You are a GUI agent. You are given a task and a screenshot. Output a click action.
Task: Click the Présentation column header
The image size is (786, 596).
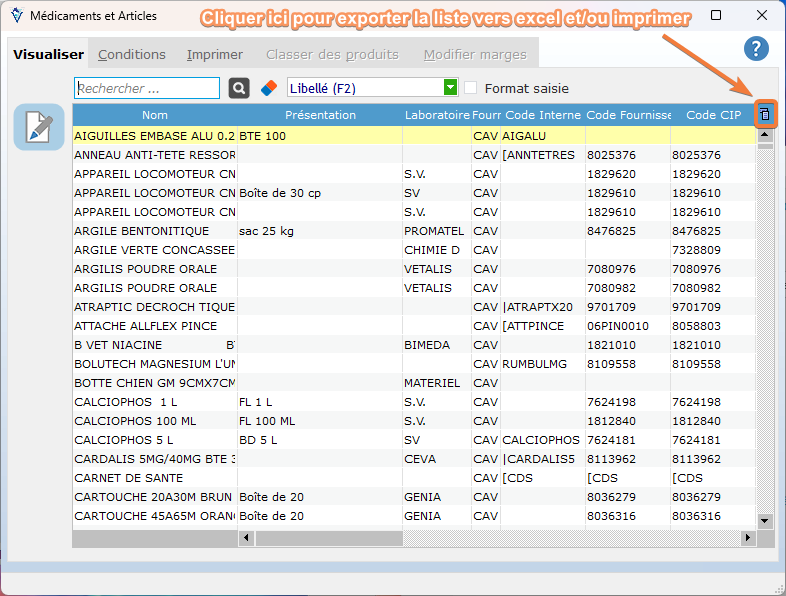[x=320, y=115]
